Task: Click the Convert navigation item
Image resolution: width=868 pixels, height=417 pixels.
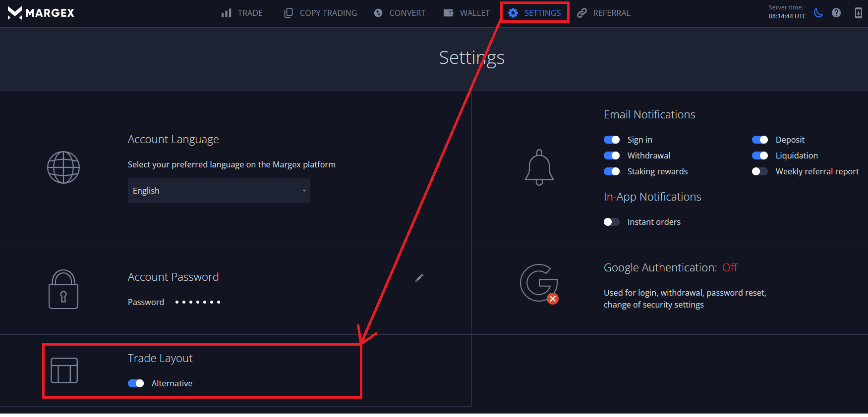Action: pyautogui.click(x=400, y=13)
